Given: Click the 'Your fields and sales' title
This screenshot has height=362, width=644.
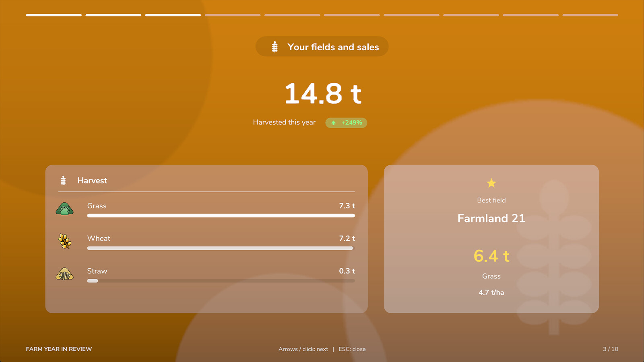Looking at the screenshot, I should point(333,47).
